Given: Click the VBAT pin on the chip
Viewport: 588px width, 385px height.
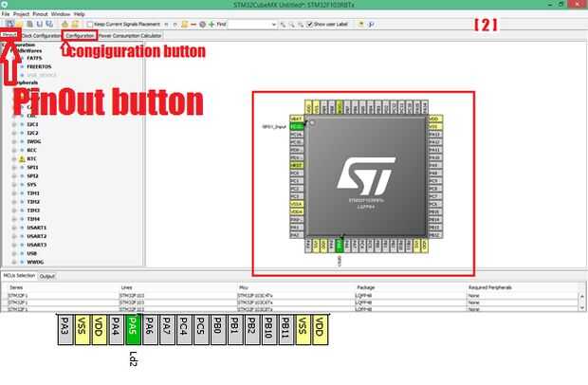Looking at the screenshot, I should [296, 119].
